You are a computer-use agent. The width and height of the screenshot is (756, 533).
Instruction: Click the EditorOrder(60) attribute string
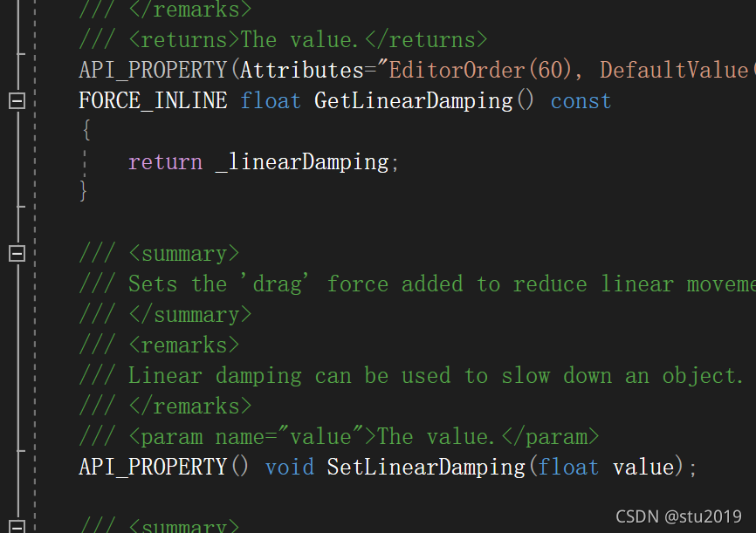tap(481, 71)
